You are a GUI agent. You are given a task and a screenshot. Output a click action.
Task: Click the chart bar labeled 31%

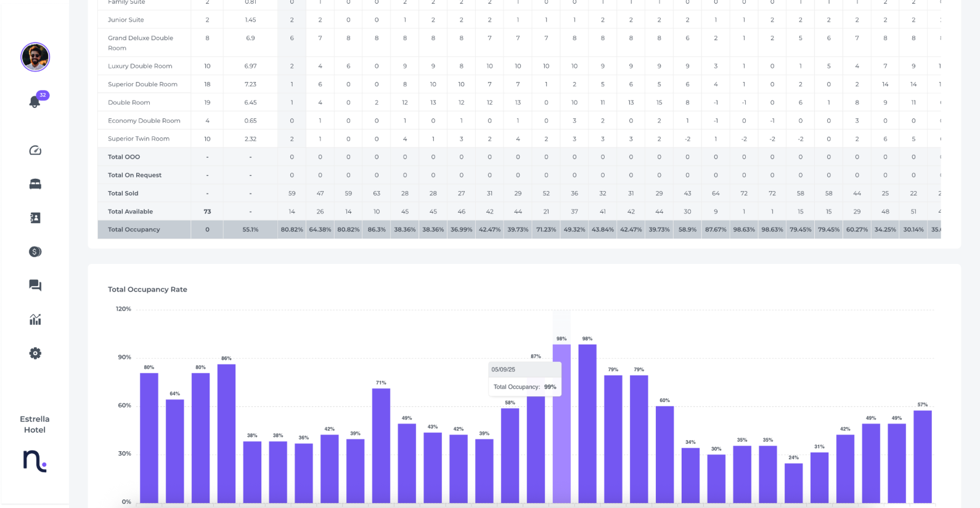pyautogui.click(x=819, y=477)
